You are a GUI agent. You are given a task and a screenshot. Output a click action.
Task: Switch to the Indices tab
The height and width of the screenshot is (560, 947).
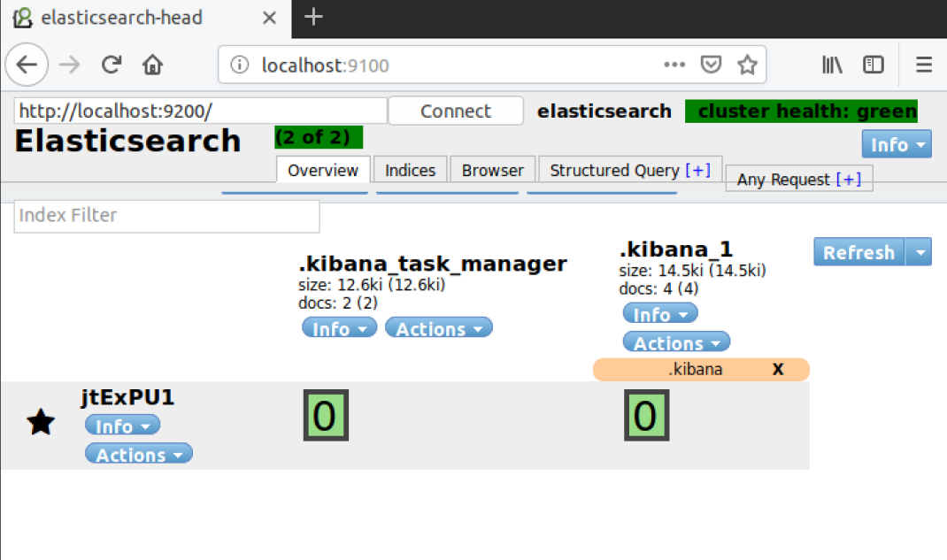(410, 170)
